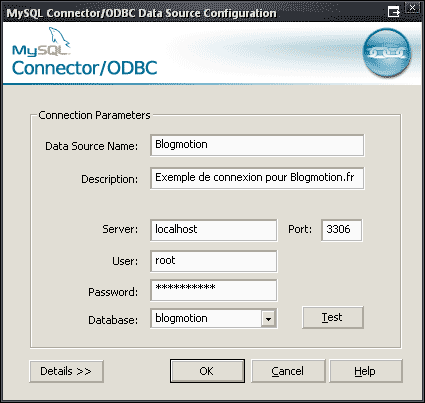The width and height of the screenshot is (425, 403).
Task: Select the Server field containing localhost
Action: 214,230
